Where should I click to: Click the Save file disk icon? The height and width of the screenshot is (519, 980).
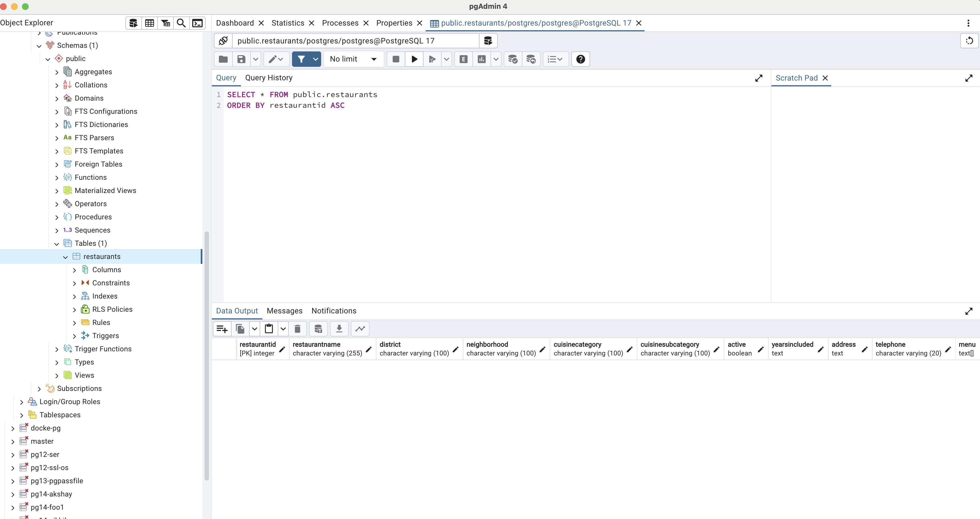tap(241, 59)
